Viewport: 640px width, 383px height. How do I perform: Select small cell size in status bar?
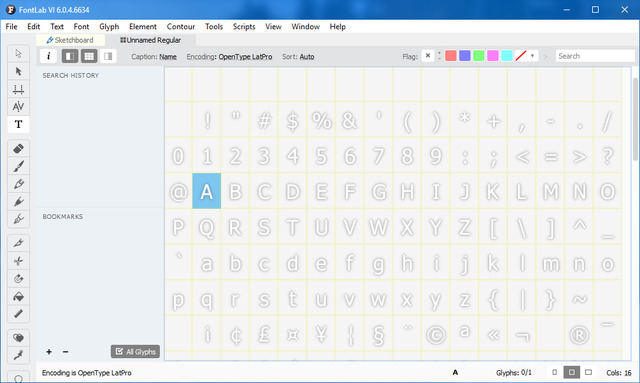[x=554, y=372]
